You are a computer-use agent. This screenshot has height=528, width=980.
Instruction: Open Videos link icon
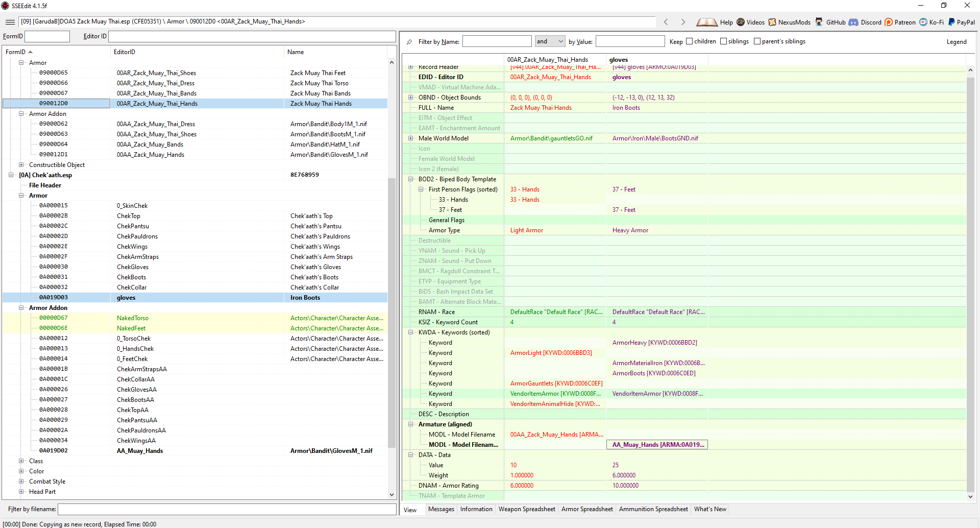coord(741,22)
